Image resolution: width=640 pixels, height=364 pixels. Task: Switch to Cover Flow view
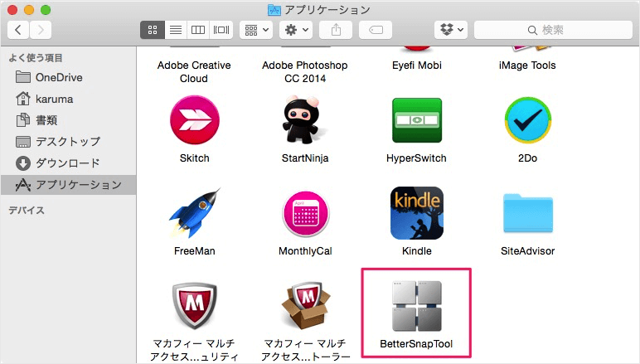(x=221, y=30)
